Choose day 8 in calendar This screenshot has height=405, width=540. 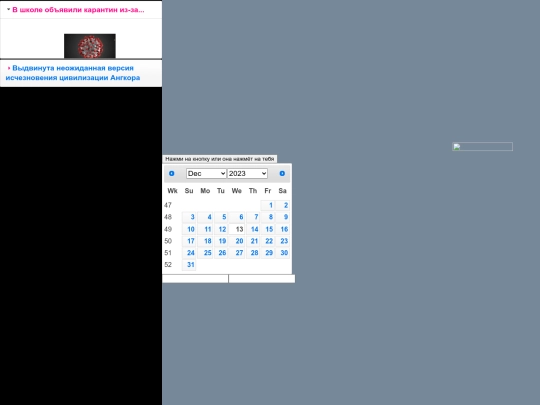268,217
